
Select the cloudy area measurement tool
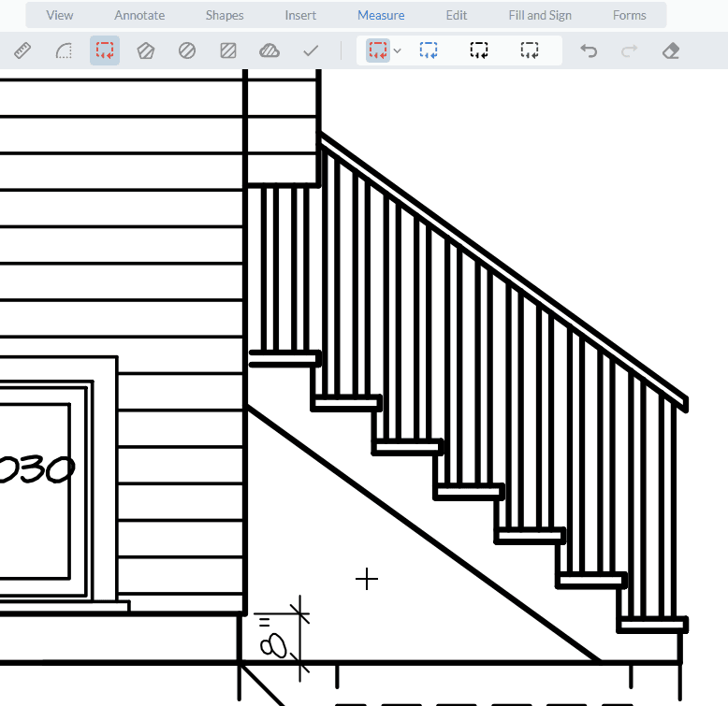[269, 50]
